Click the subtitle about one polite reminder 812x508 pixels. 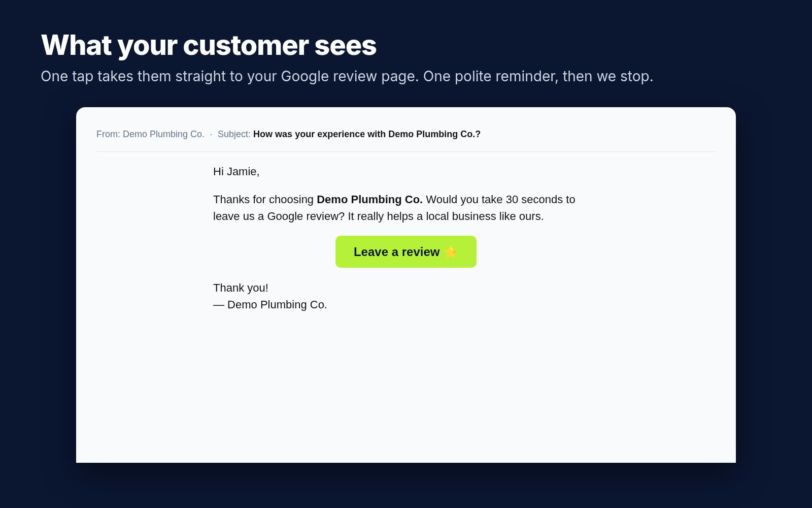click(x=347, y=76)
